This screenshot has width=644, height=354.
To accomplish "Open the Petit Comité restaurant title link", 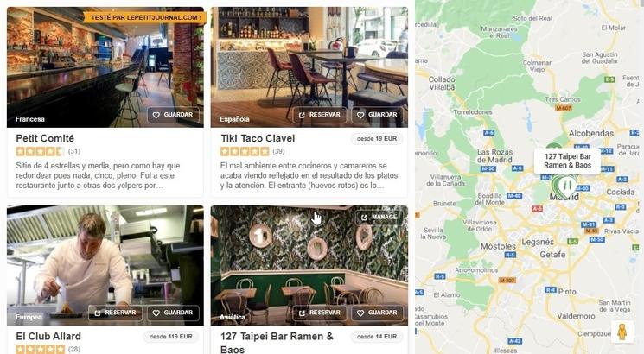I will tap(45, 138).
